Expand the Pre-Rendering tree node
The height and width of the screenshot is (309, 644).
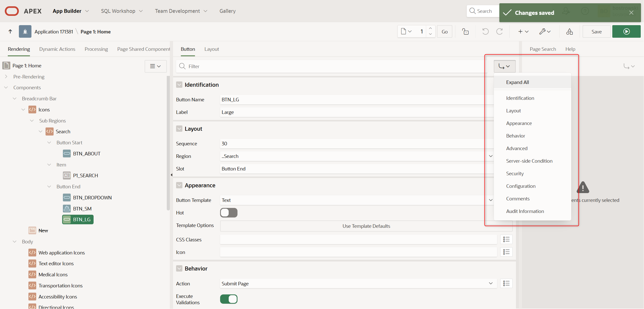(x=6, y=77)
